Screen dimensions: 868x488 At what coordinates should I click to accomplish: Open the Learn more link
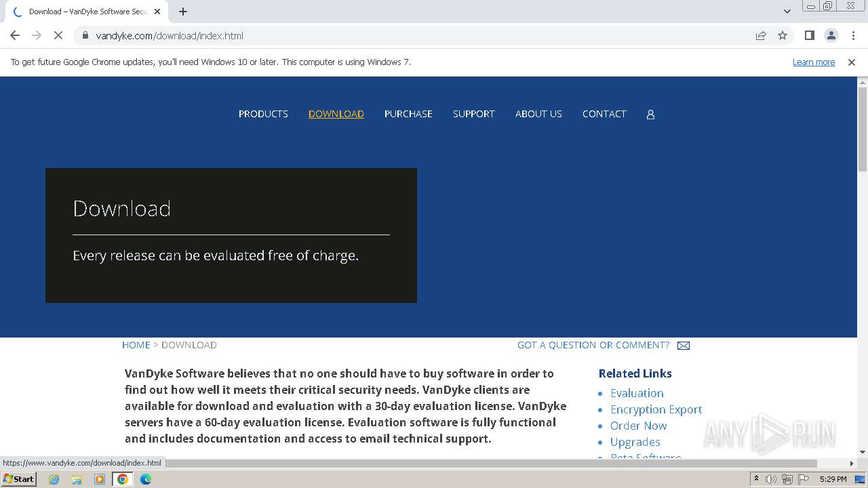pyautogui.click(x=814, y=62)
